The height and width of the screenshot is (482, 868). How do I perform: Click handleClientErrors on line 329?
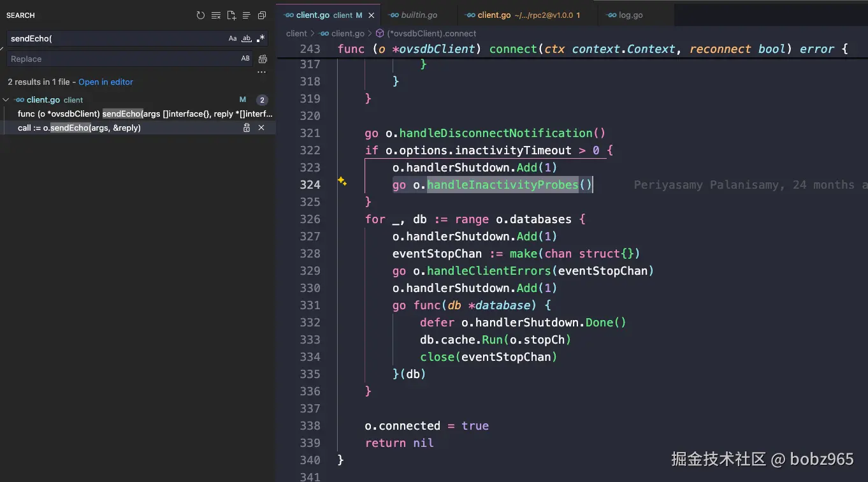489,271
